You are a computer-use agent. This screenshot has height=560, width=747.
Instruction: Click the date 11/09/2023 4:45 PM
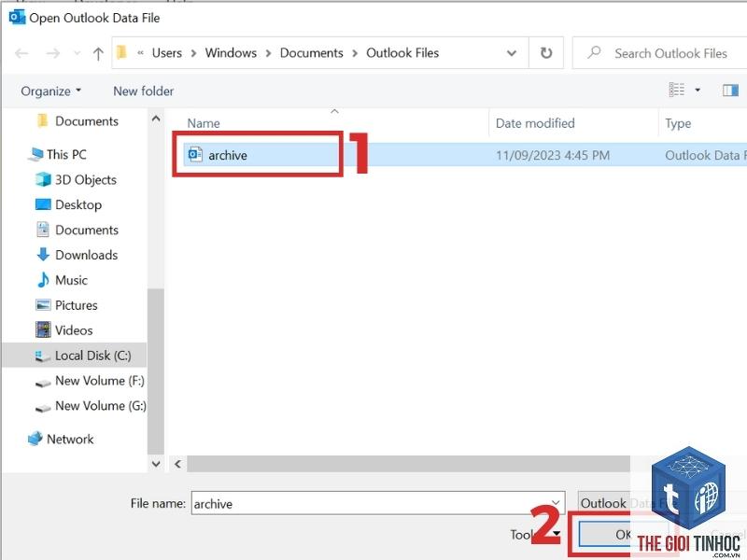tap(553, 155)
